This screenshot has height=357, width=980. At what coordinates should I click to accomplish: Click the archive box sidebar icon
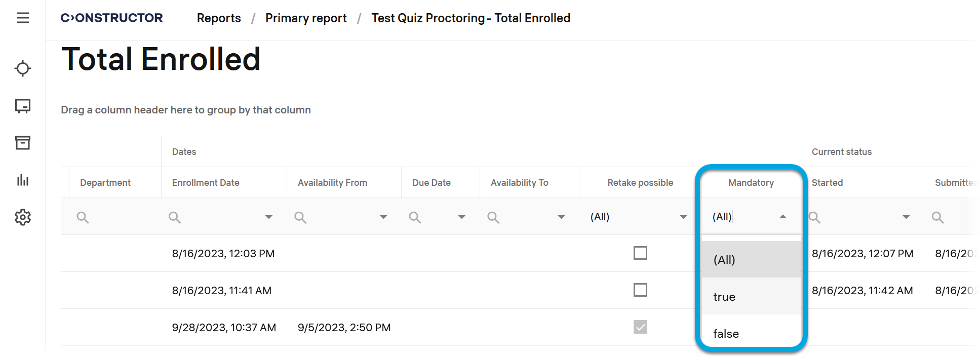tap(23, 143)
